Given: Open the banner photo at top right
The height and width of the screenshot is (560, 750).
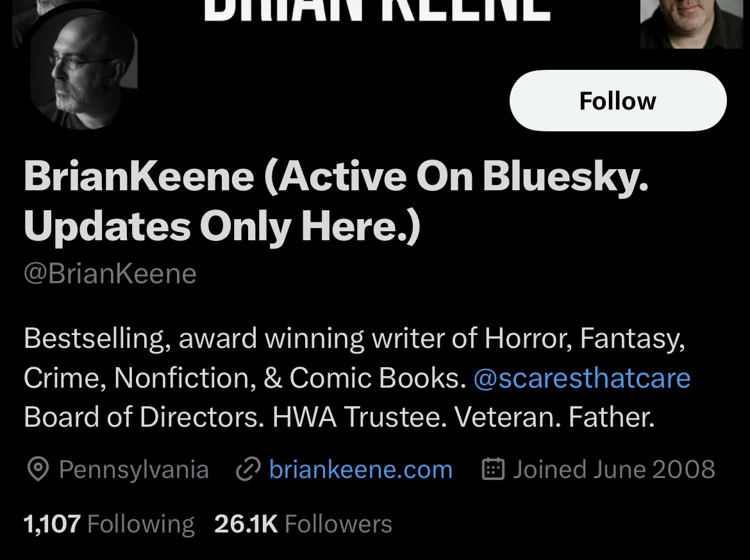Looking at the screenshot, I should [691, 24].
